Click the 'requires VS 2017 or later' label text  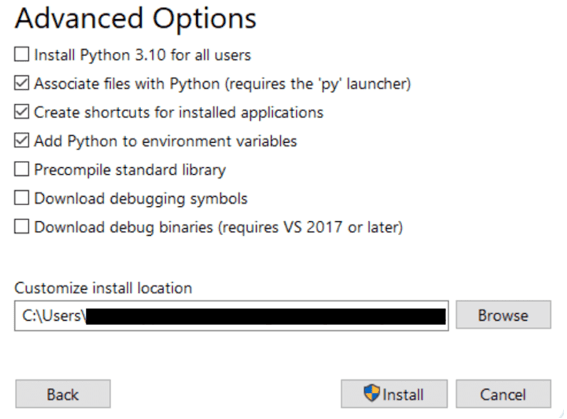[x=311, y=228]
